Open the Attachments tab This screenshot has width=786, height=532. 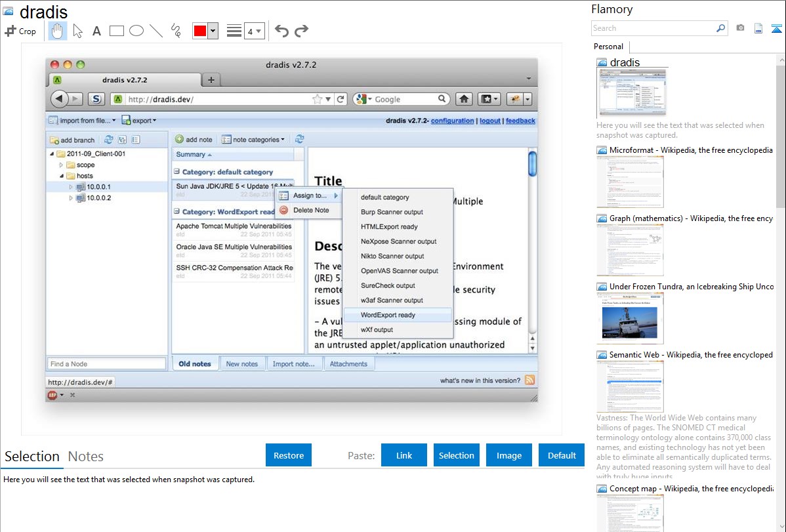[x=348, y=364]
